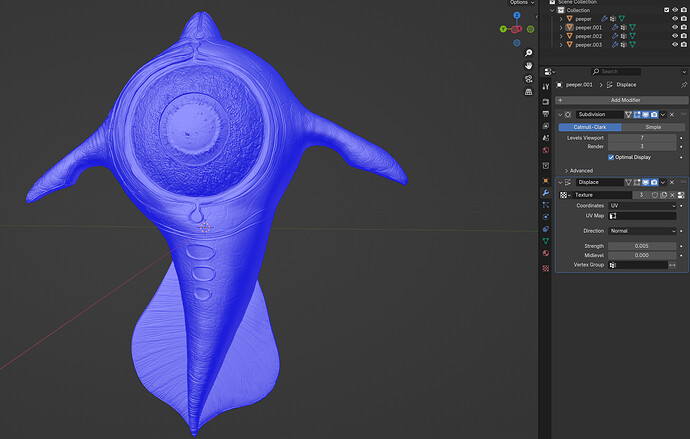Switch perspective/orthographic grid icon in viewport
This screenshot has height=439, width=690.
tap(529, 92)
